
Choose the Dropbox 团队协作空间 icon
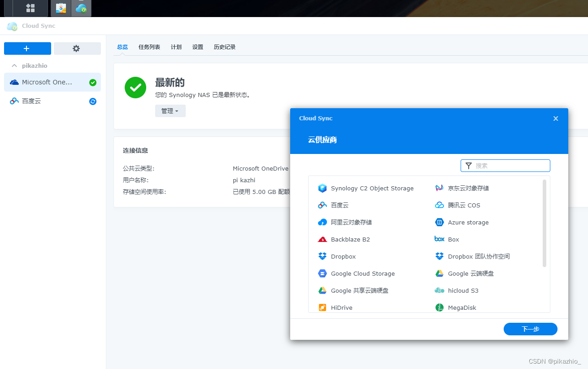(x=440, y=256)
